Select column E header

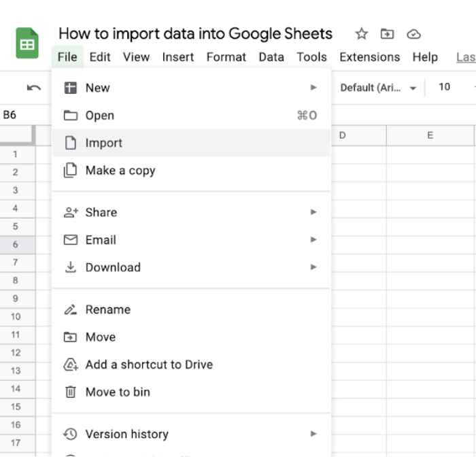click(430, 135)
